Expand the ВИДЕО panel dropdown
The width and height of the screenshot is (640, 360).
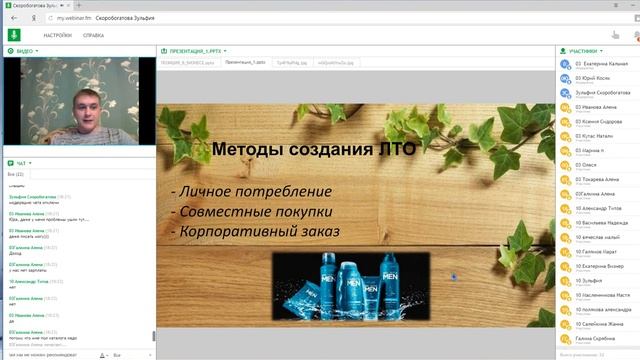(x=37, y=51)
